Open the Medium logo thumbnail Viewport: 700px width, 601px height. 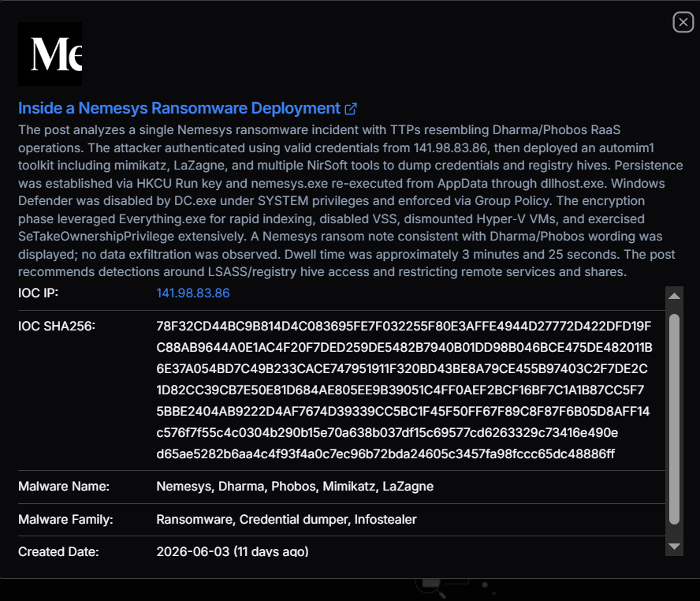coord(50,54)
